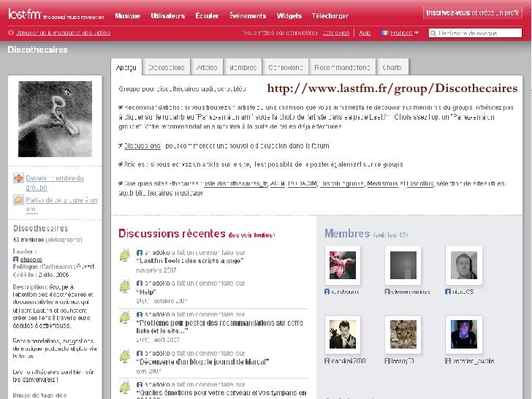Open Problème pour poster des recommandations thread
The height and width of the screenshot is (399, 532).
tap(219, 327)
